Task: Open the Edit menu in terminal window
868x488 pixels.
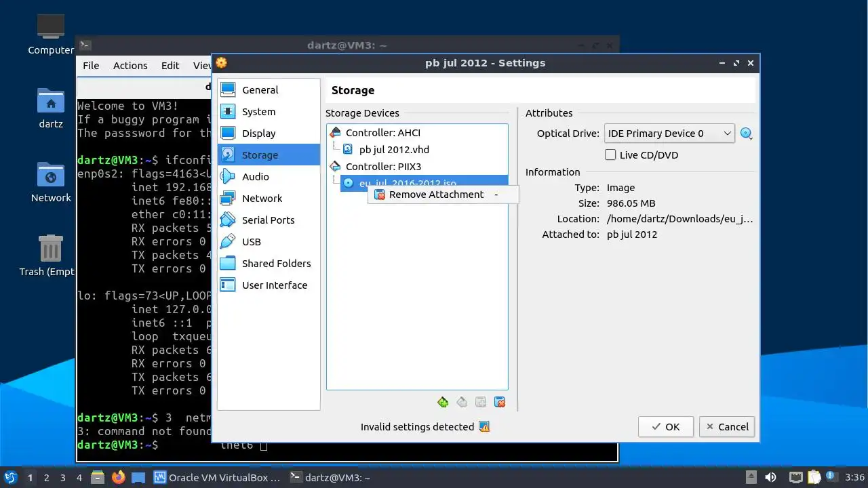Action: tap(170, 66)
